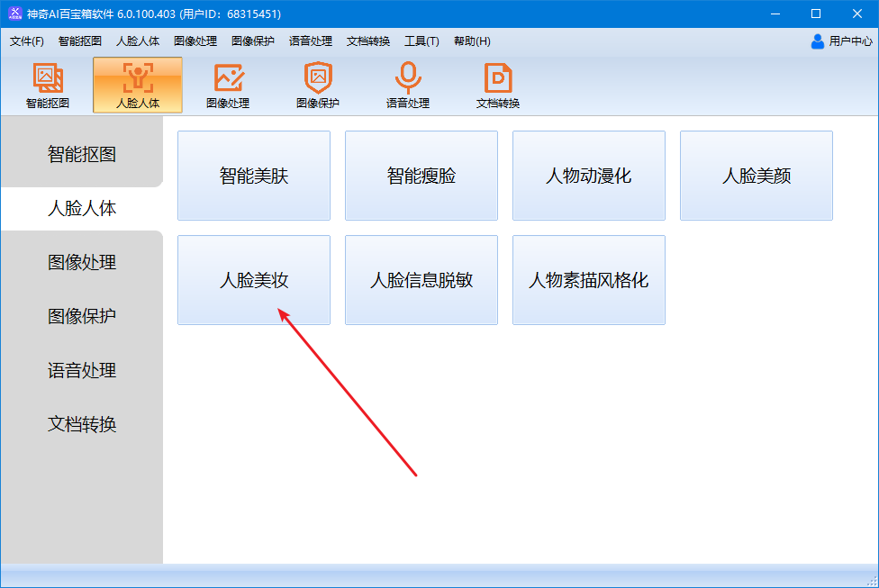Close the 神奇AI百宝箱 window
Image resolution: width=879 pixels, height=588 pixels.
tap(857, 14)
